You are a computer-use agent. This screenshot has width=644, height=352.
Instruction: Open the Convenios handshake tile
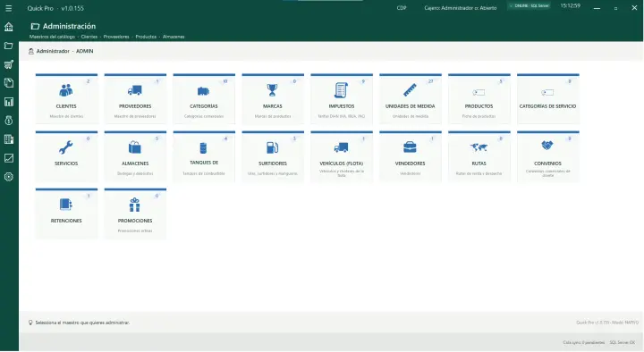coord(548,156)
